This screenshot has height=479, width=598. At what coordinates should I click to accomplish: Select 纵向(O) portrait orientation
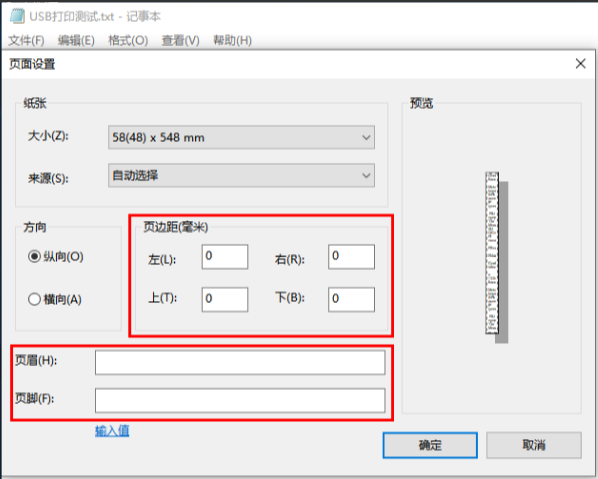tap(34, 257)
